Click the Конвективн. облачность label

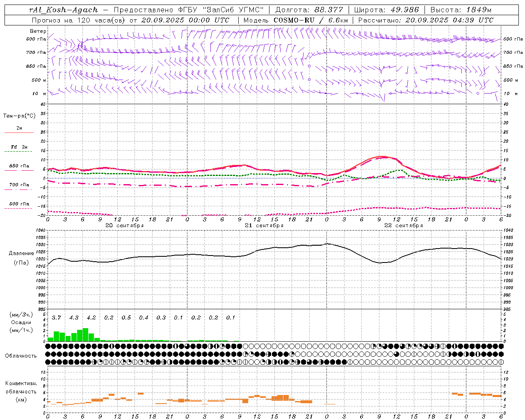[x=21, y=388]
